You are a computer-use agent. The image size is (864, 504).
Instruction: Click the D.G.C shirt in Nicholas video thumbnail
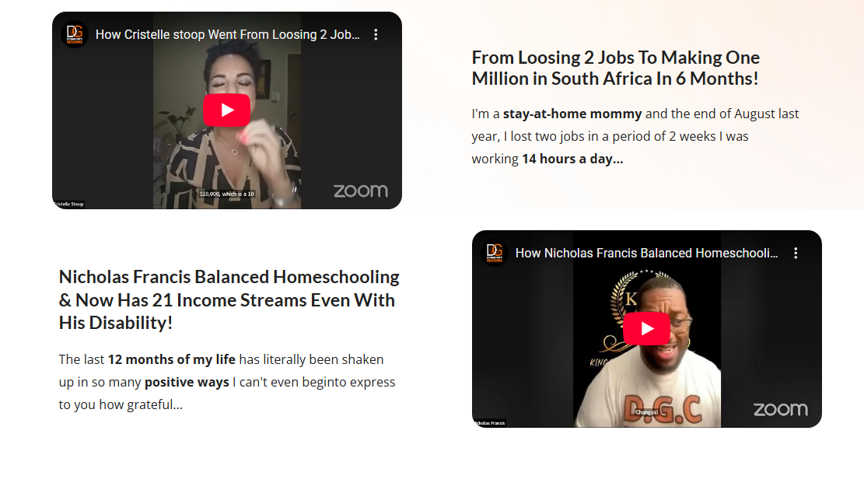[x=663, y=410]
